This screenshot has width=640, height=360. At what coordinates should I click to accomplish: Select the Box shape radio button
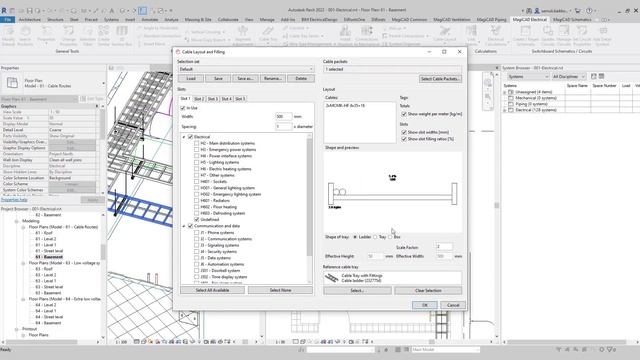390,237
